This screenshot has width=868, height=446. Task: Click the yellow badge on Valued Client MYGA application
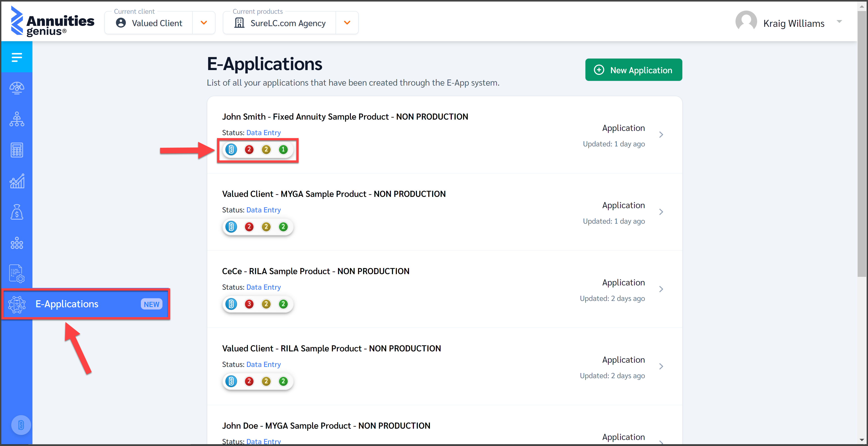266,227
